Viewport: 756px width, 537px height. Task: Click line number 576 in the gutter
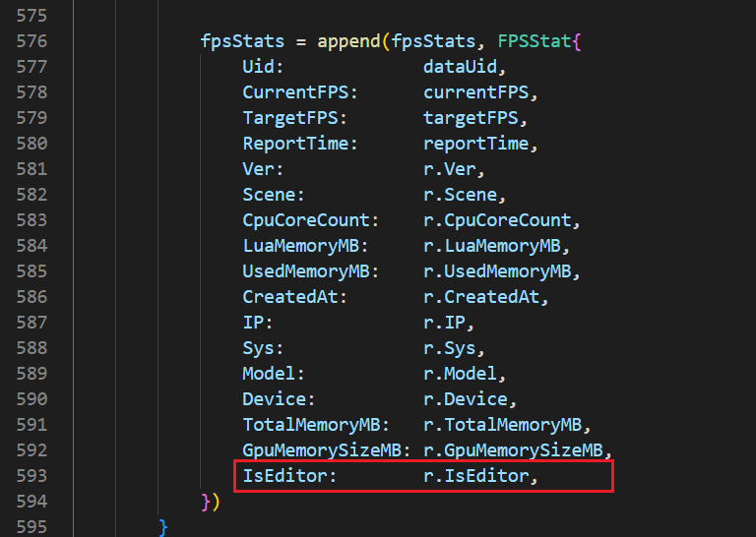[31, 41]
